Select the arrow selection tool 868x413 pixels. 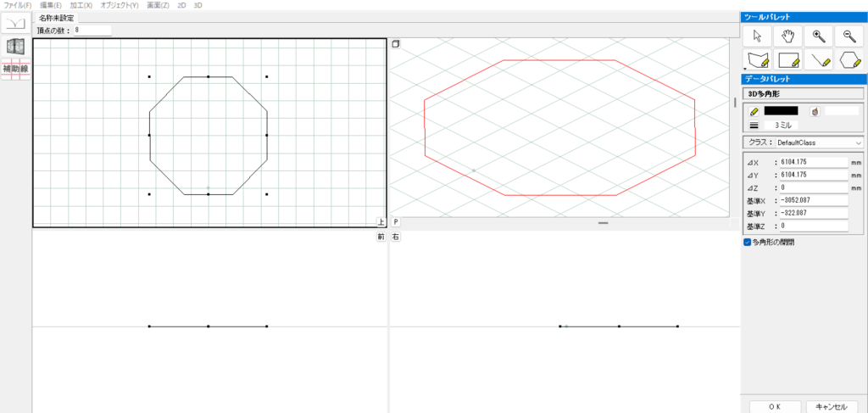click(x=757, y=35)
